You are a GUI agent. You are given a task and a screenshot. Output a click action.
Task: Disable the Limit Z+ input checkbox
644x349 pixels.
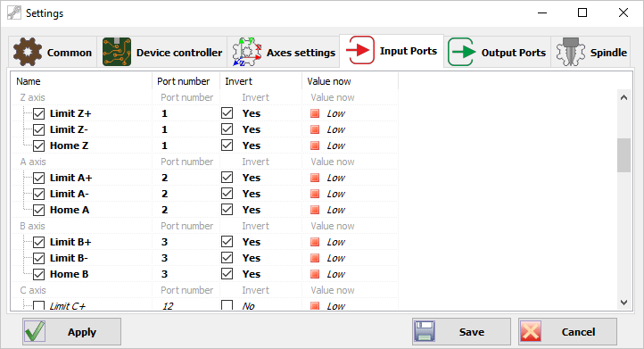[38, 113]
